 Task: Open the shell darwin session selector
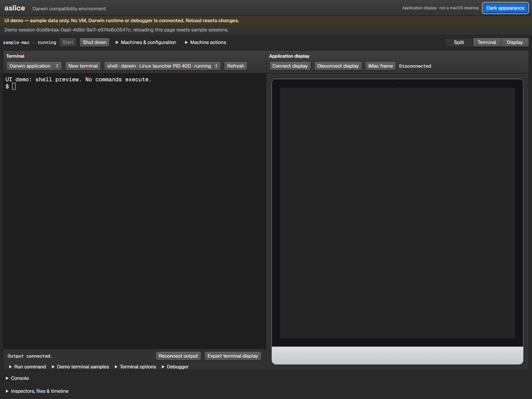pyautogui.click(x=162, y=66)
